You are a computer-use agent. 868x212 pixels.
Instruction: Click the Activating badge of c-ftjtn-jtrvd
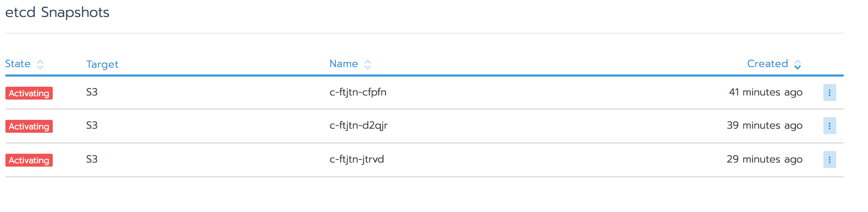(29, 161)
